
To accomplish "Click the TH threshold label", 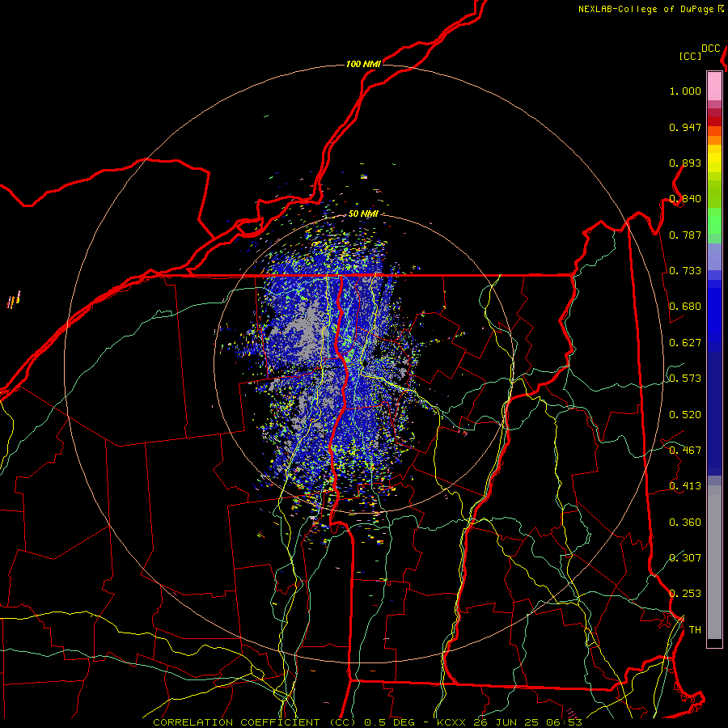I will tap(695, 630).
